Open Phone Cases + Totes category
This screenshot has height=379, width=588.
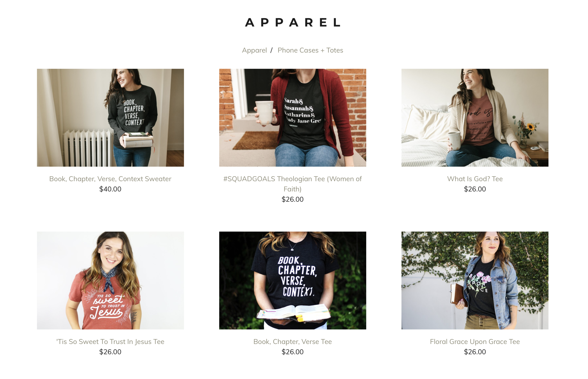[x=310, y=50]
